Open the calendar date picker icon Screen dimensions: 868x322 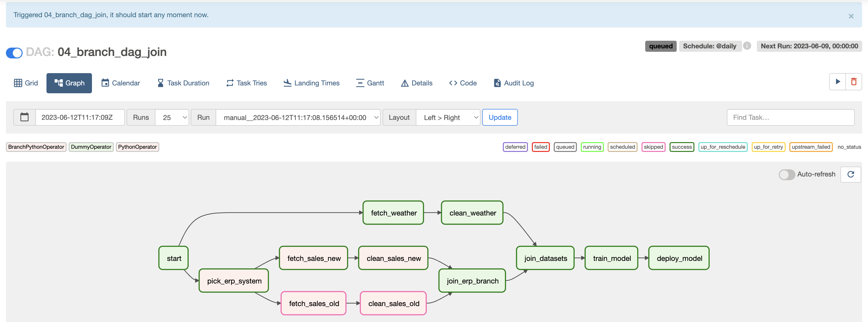24,117
